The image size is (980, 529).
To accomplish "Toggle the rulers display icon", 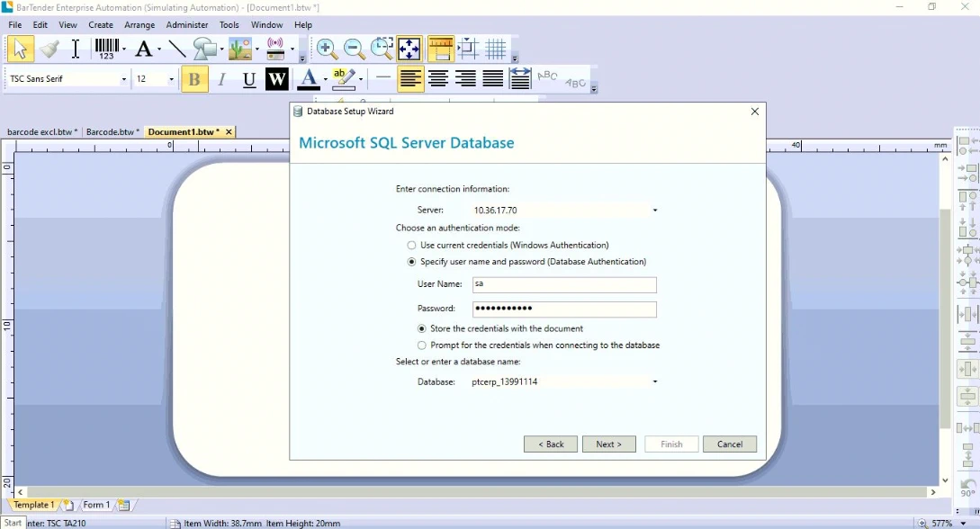I will click(441, 49).
